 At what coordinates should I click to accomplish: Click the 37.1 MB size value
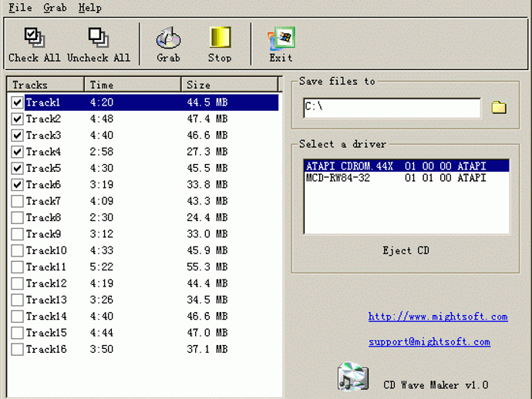tap(207, 349)
